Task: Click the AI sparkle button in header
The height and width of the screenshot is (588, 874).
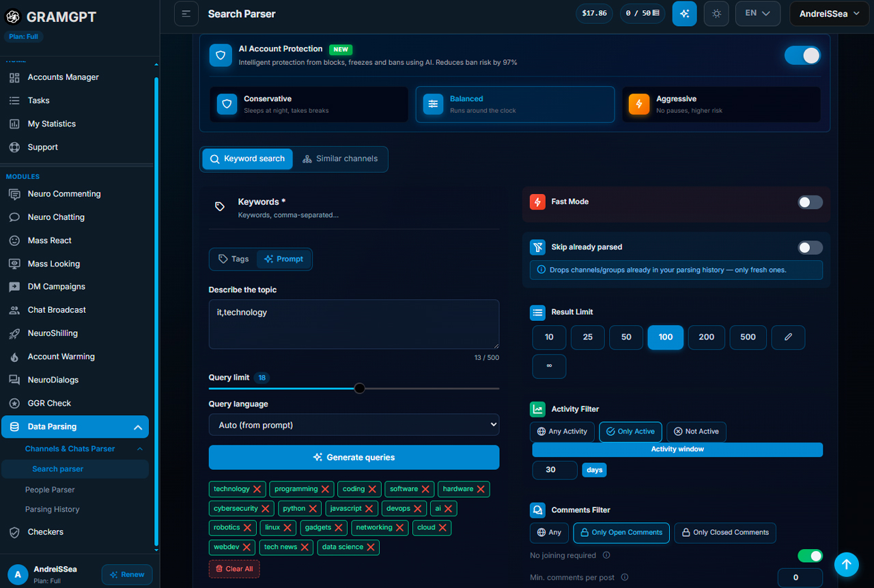Action: tap(684, 14)
